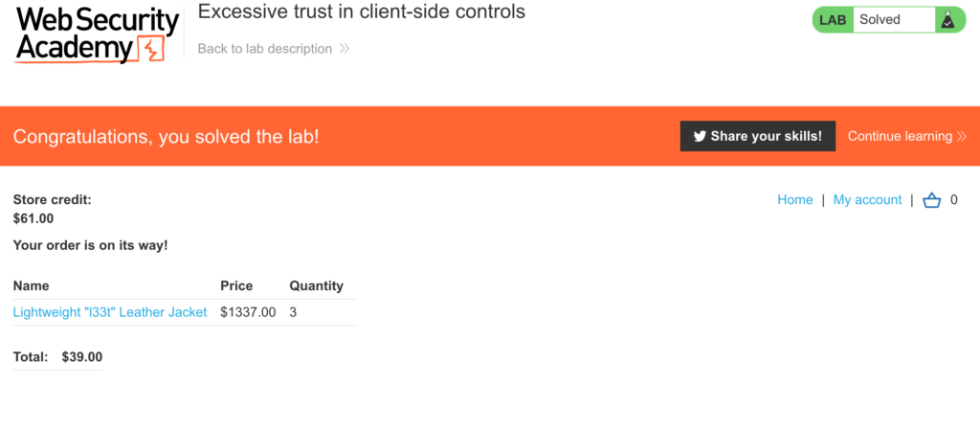Click the Name column header

click(x=32, y=286)
